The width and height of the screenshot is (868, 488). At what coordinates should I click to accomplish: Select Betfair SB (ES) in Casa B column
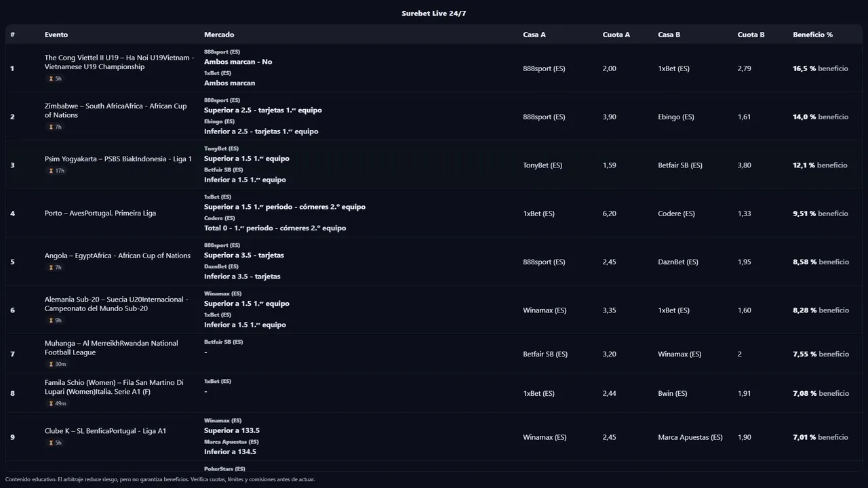click(680, 165)
